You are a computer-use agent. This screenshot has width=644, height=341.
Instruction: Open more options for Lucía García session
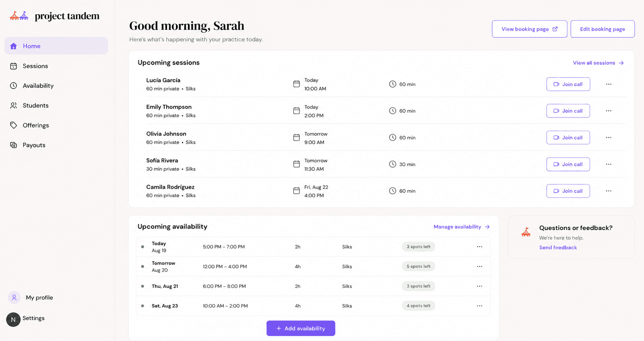tap(608, 84)
